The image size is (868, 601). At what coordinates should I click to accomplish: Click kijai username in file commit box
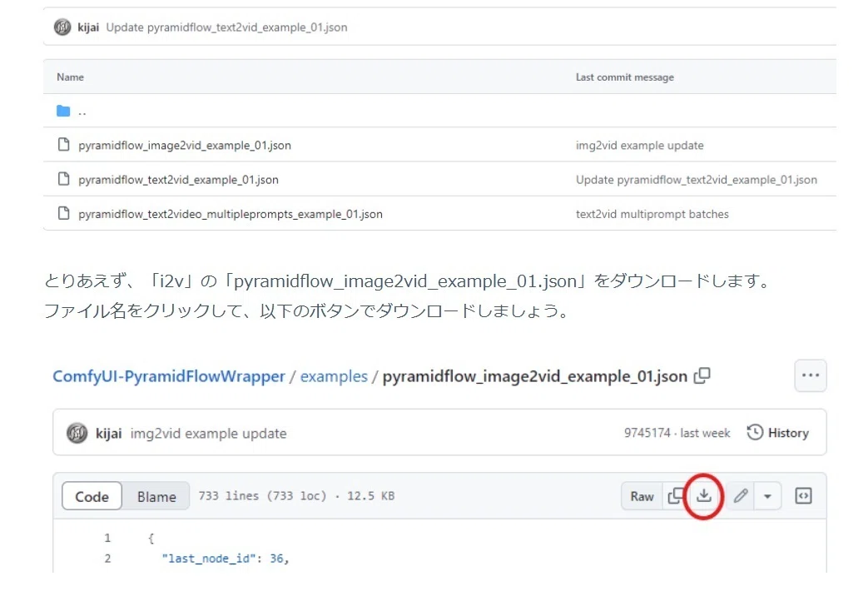pos(108,433)
